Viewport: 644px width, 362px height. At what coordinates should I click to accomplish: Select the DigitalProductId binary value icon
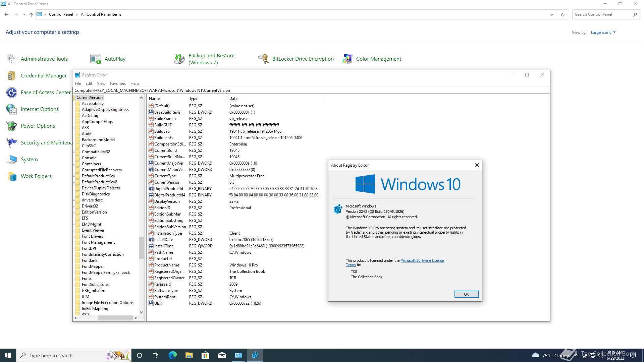[x=151, y=188]
